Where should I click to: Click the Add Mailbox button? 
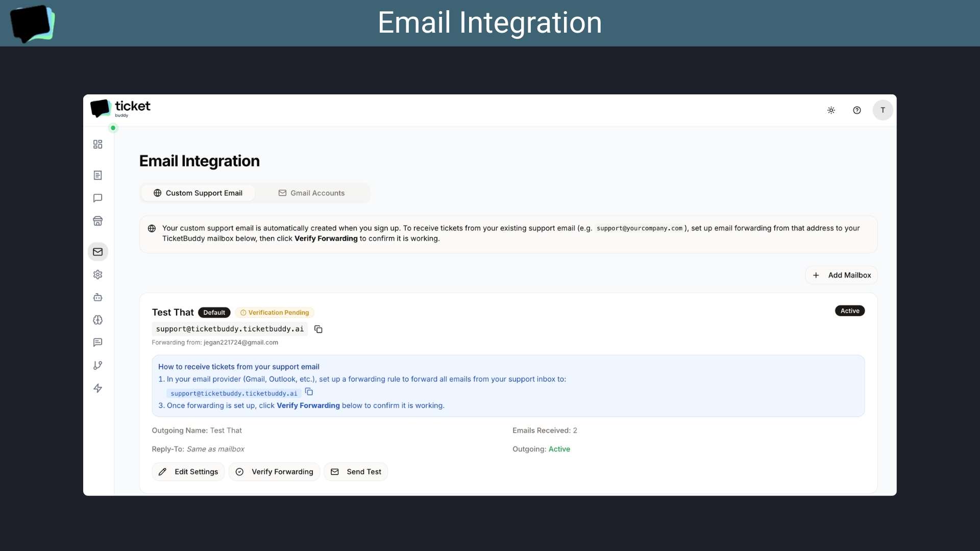point(841,275)
